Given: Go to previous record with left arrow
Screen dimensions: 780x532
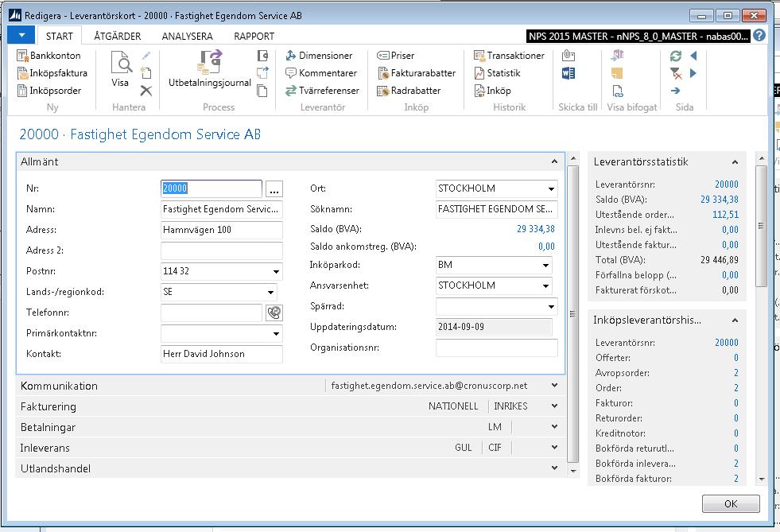Looking at the screenshot, I should (x=694, y=56).
